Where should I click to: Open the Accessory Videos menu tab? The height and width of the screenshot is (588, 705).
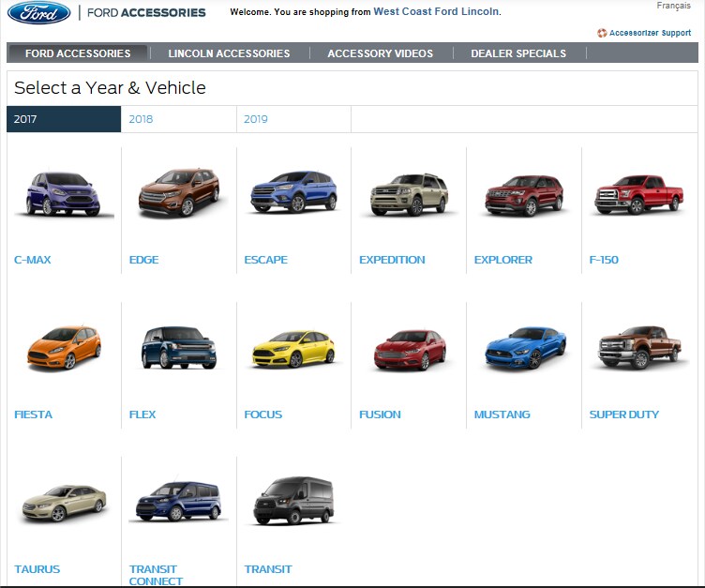(x=380, y=53)
